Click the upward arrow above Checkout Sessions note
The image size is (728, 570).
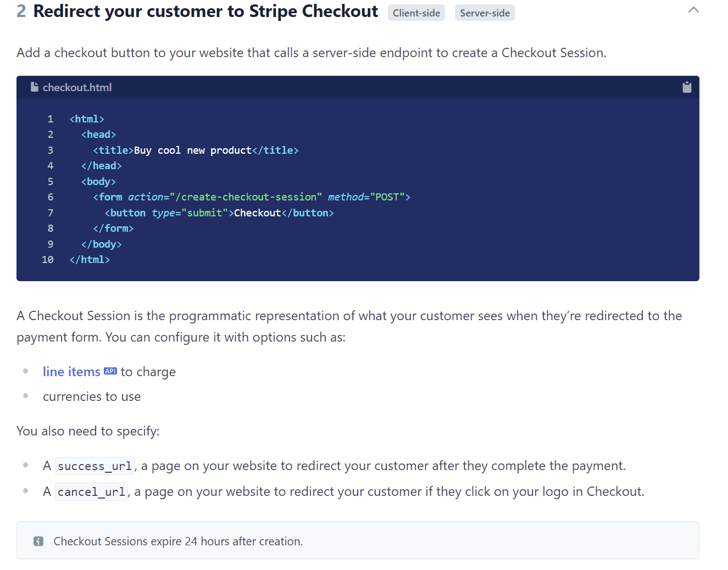click(693, 9)
